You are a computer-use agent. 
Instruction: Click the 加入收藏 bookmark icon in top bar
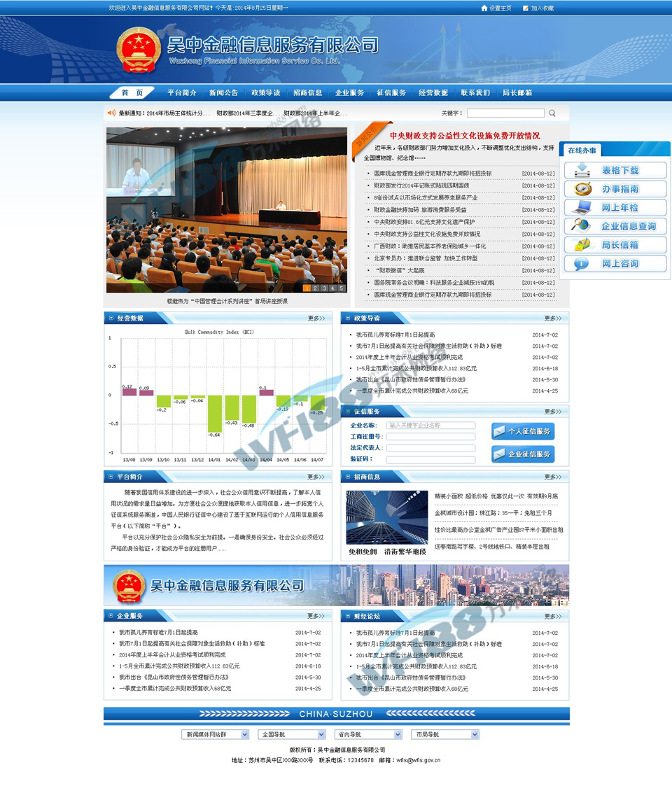coord(524,8)
